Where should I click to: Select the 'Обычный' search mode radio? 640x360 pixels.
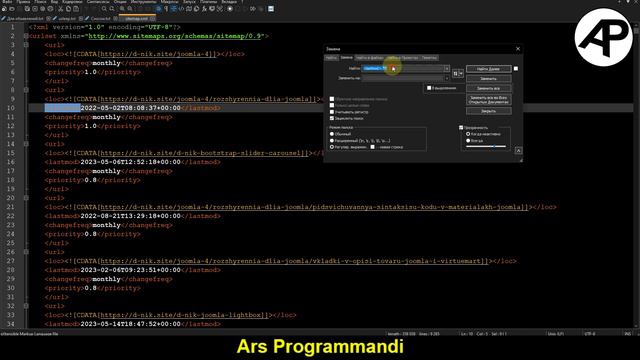tap(332, 133)
